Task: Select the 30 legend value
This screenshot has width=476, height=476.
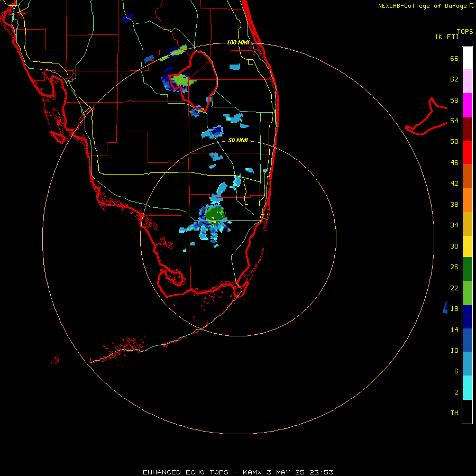Action: 454,246
